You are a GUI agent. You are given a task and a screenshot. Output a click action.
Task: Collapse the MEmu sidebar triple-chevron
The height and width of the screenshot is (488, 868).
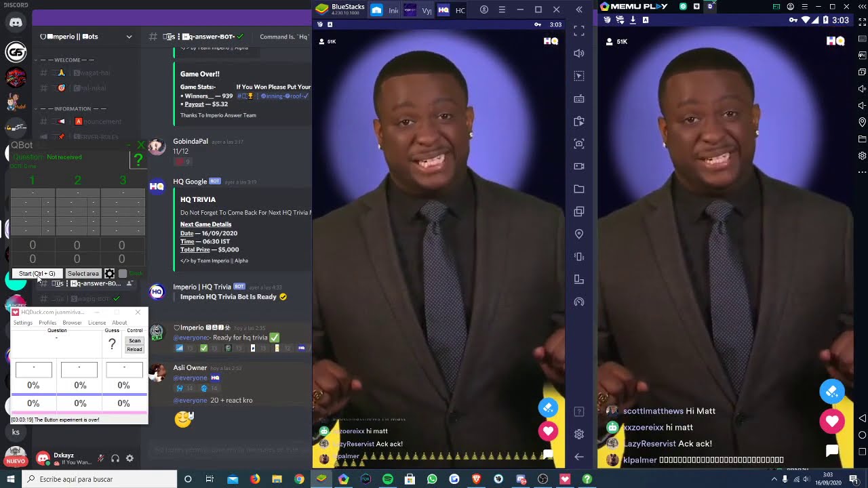[x=862, y=7]
